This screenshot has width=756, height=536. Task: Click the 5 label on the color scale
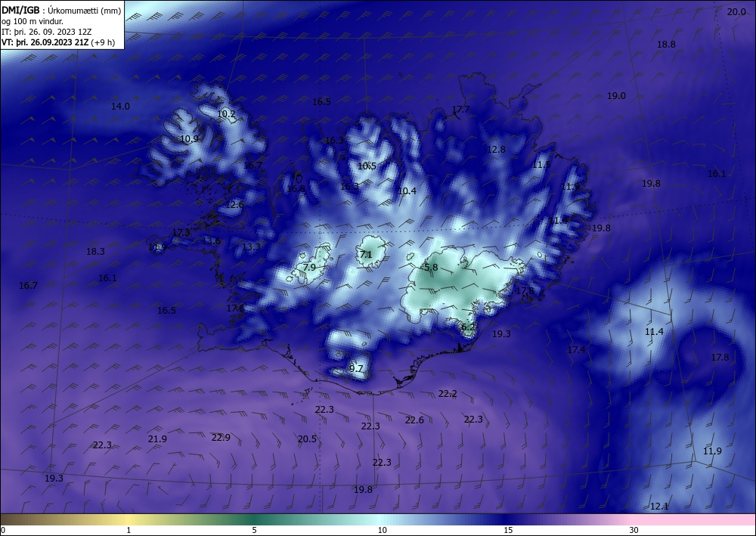(254, 531)
